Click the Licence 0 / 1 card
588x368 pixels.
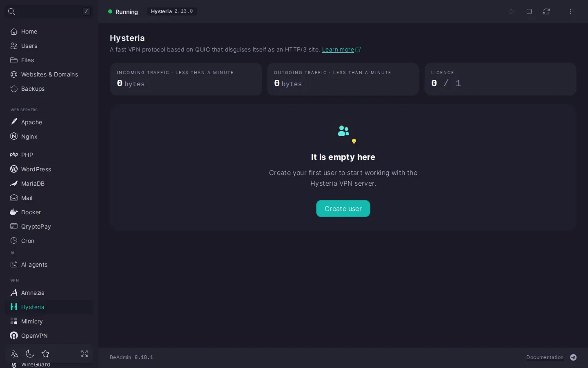pyautogui.click(x=500, y=79)
